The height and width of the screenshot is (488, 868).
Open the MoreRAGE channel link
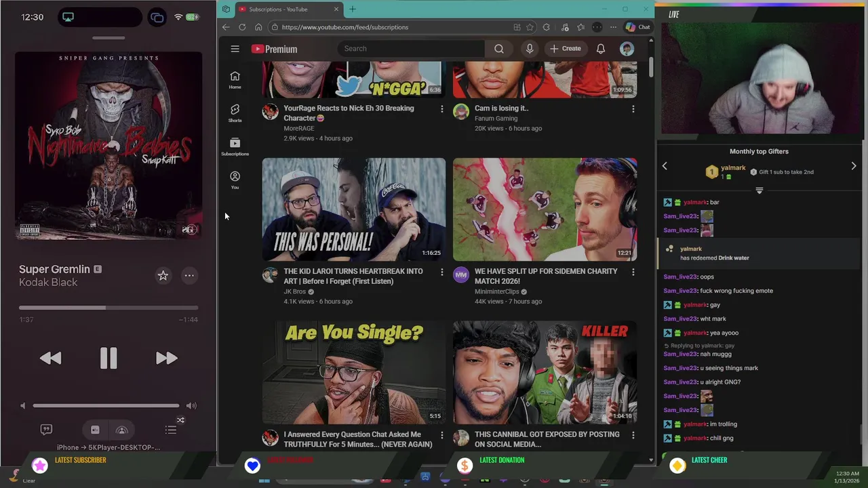tap(299, 128)
